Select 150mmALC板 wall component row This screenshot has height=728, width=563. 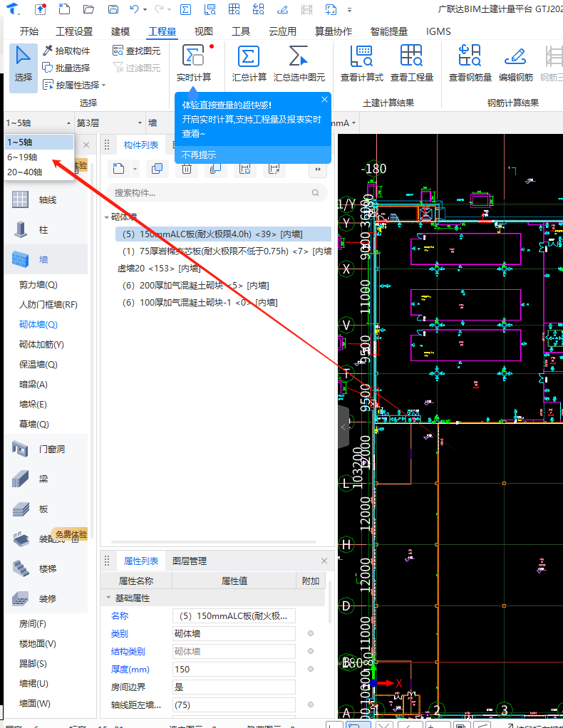(x=223, y=234)
